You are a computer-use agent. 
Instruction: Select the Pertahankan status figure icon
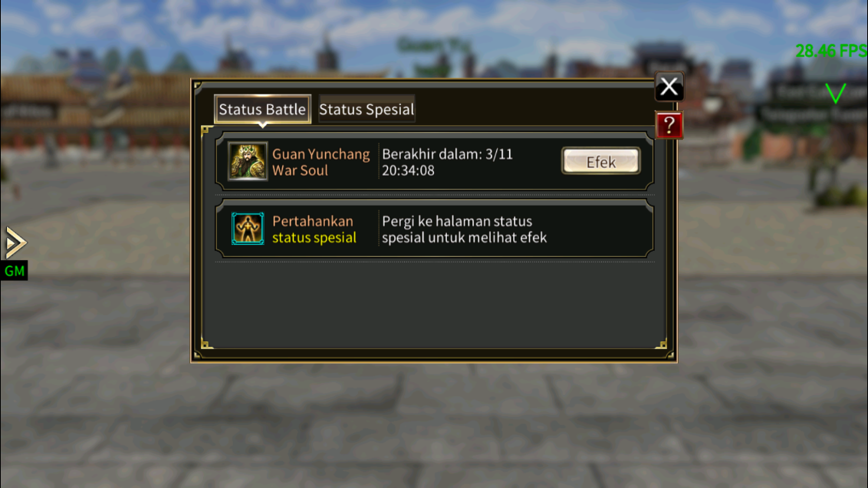(248, 229)
